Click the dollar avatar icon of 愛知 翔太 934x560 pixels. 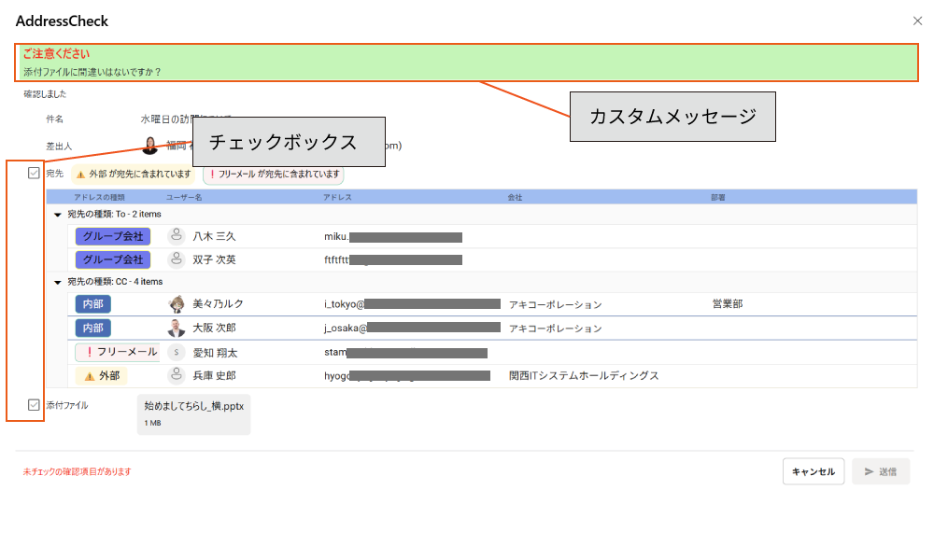pyautogui.click(x=177, y=353)
